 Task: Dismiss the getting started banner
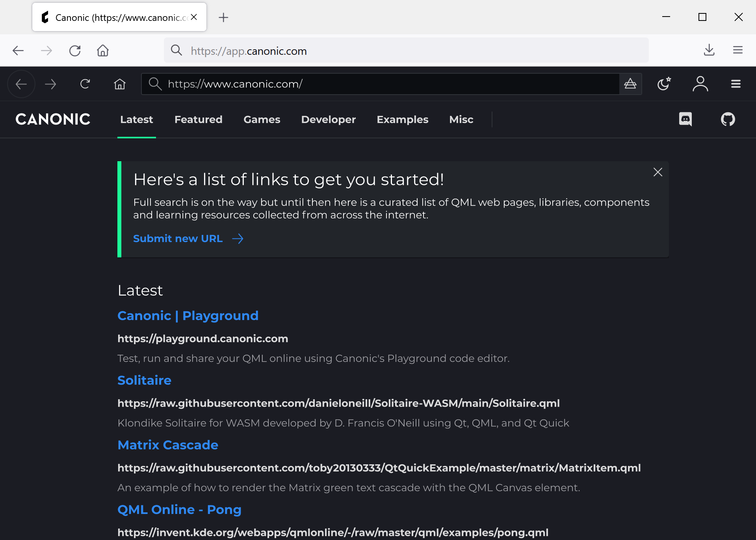pos(658,172)
